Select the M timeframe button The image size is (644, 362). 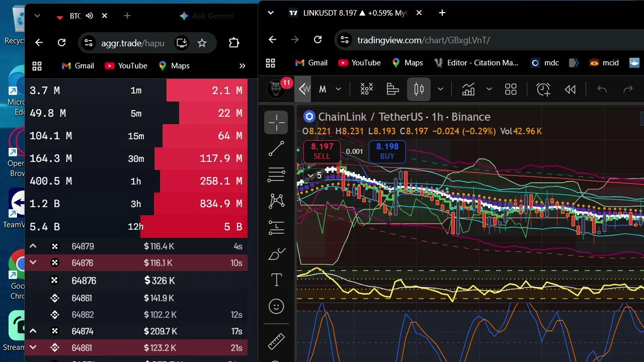pos(323,89)
